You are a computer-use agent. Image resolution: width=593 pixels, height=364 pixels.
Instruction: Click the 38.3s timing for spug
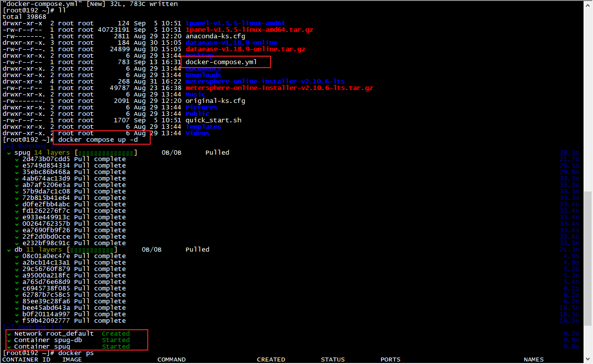point(569,153)
